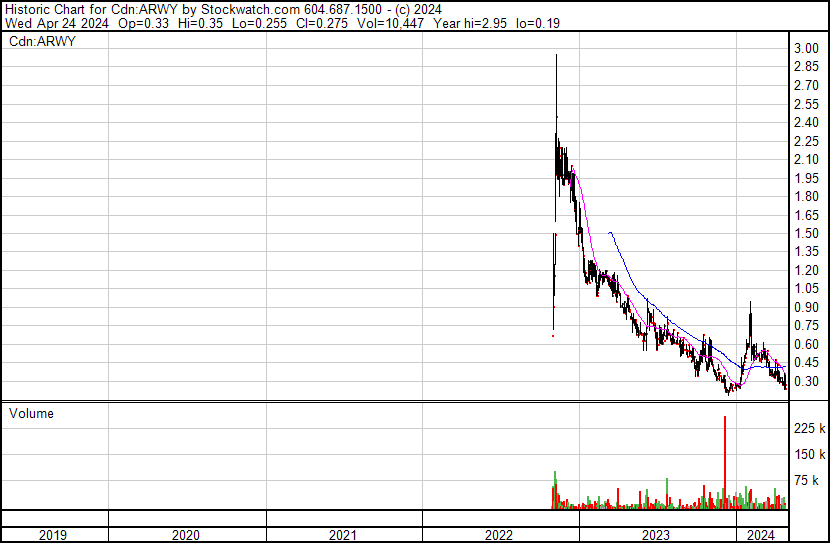Click the tallest red volume spike bar

(724, 460)
